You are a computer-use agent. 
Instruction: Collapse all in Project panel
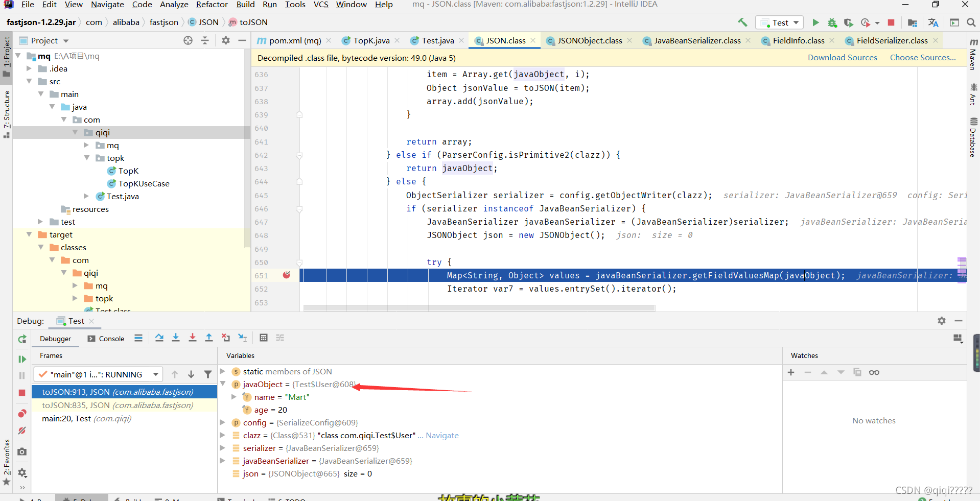(x=205, y=40)
